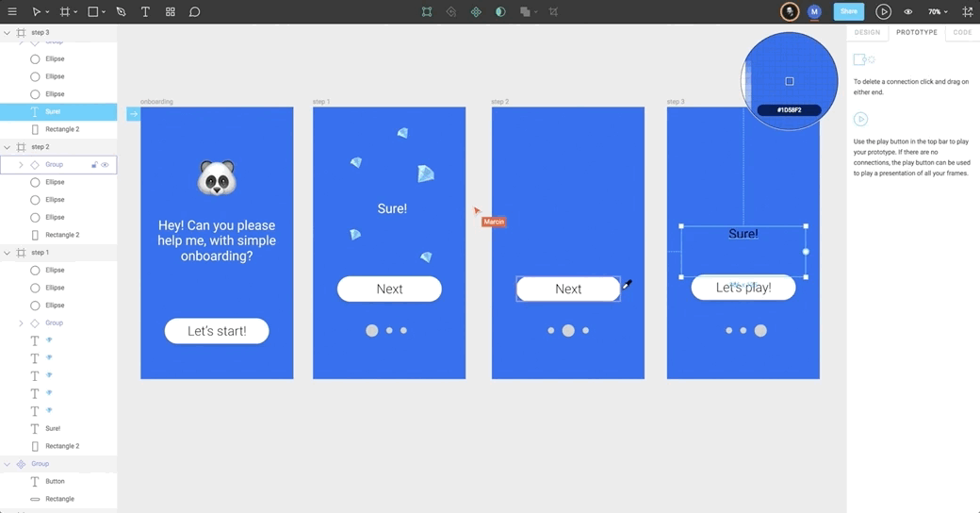Click the Share button
Image resolution: width=980 pixels, height=513 pixels.
[x=849, y=12]
